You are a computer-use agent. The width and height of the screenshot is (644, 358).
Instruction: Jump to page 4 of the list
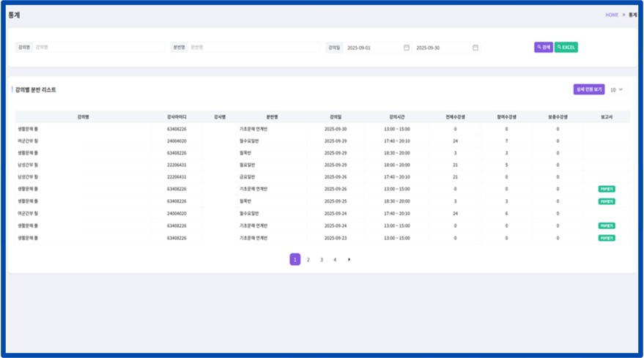(335, 259)
